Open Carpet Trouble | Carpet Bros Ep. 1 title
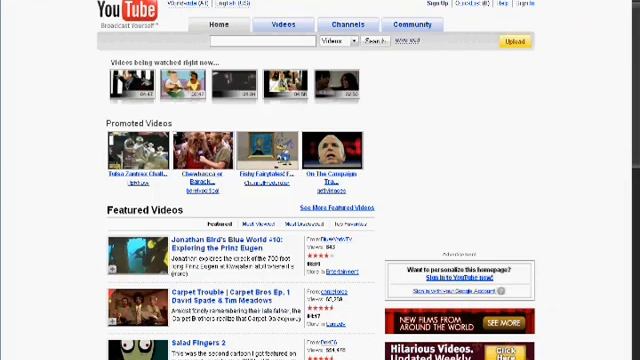This screenshot has width=640, height=360. click(x=231, y=296)
